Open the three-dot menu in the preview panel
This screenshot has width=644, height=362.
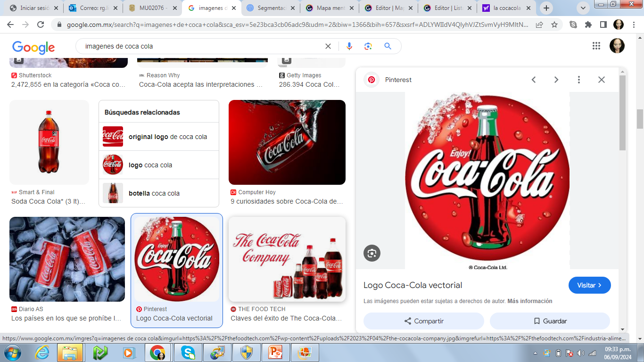point(578,80)
